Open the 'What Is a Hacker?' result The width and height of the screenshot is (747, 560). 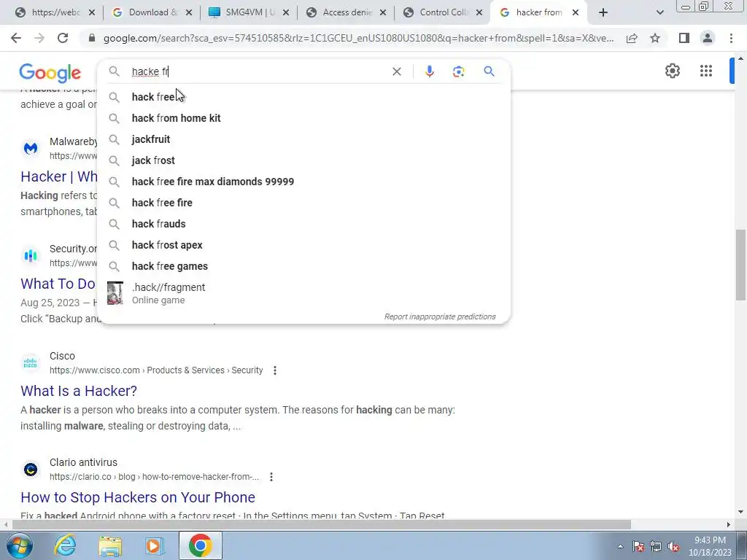point(79,391)
